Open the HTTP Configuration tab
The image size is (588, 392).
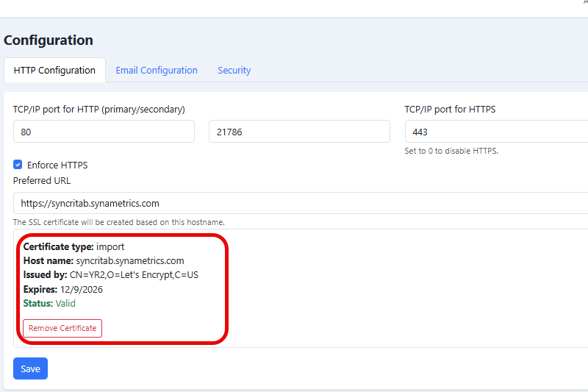[54, 70]
